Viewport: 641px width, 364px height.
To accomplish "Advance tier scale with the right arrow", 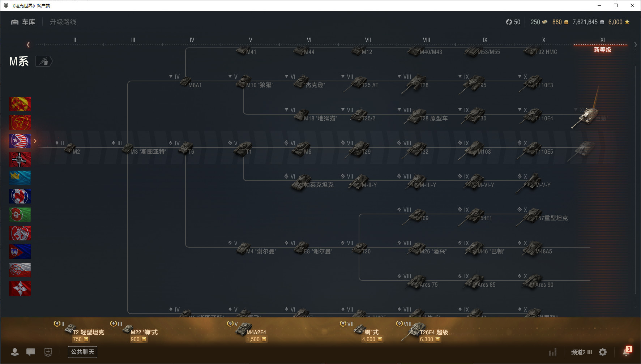I will tap(635, 45).
